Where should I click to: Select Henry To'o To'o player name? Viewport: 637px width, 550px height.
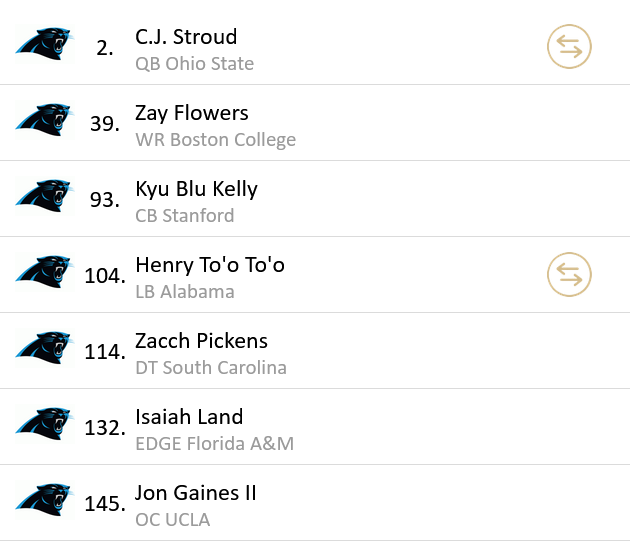point(210,265)
